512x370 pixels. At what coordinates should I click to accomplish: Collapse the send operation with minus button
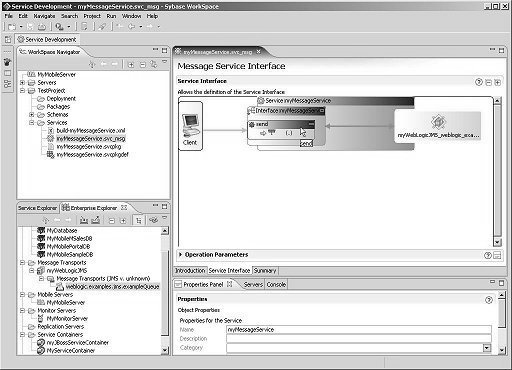311,124
